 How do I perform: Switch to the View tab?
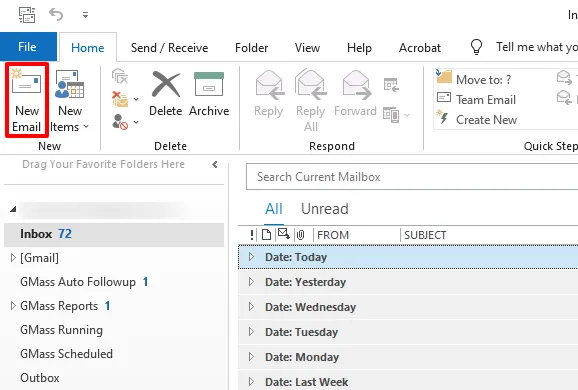pyautogui.click(x=307, y=48)
